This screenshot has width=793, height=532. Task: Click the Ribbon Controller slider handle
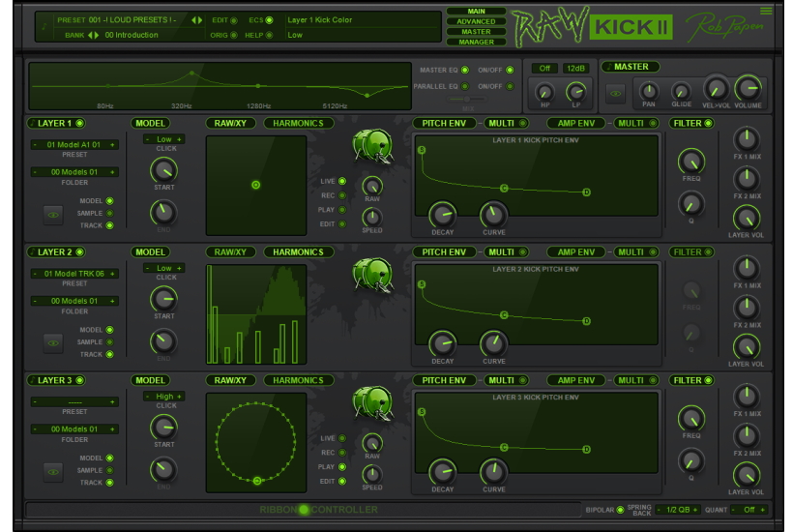click(304, 510)
